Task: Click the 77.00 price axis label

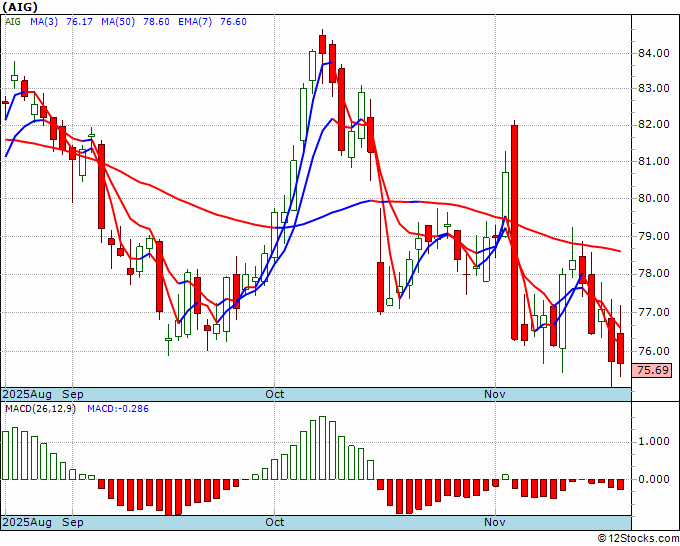Action: coord(654,312)
